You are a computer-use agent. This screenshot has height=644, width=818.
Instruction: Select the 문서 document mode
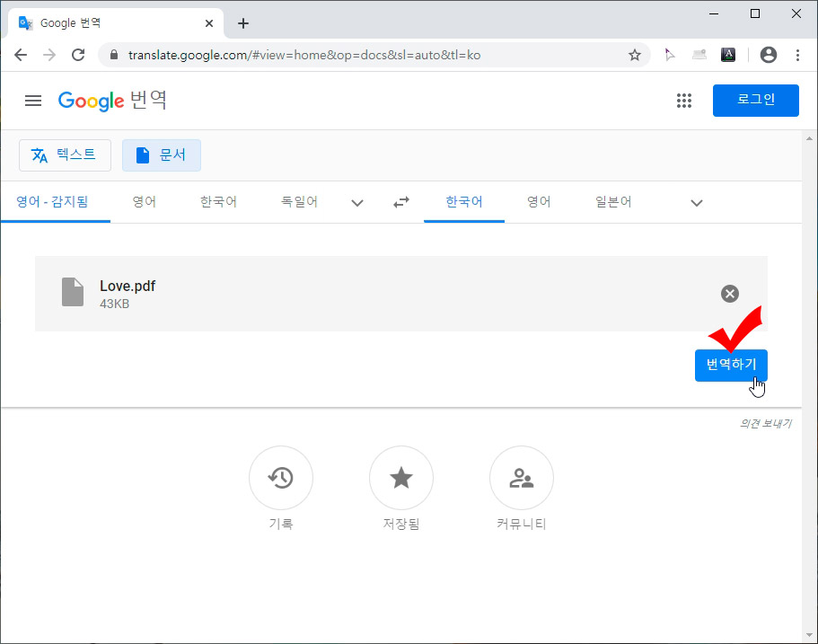point(162,155)
